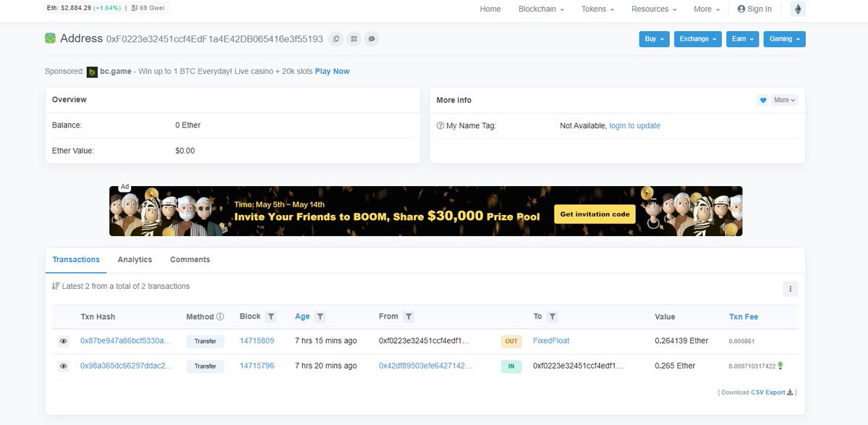Open the address comments bubble icon

[x=371, y=38]
